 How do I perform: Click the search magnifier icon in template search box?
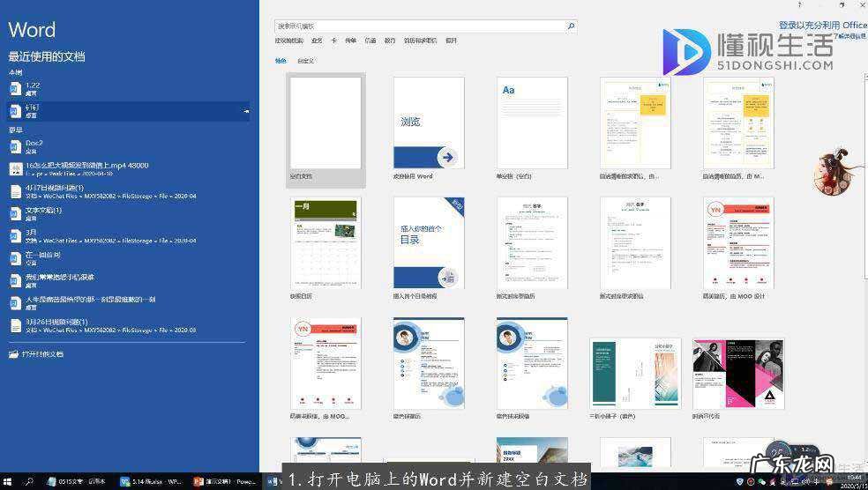(571, 26)
